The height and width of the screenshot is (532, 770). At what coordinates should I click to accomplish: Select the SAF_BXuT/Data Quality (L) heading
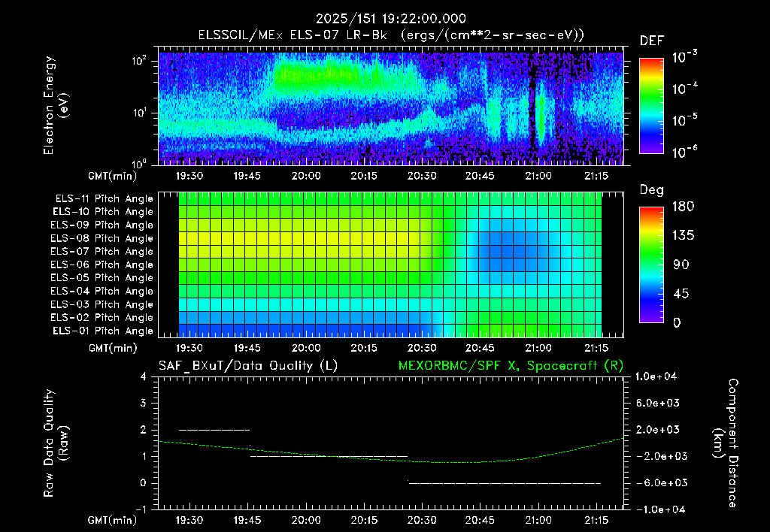pyautogui.click(x=248, y=366)
